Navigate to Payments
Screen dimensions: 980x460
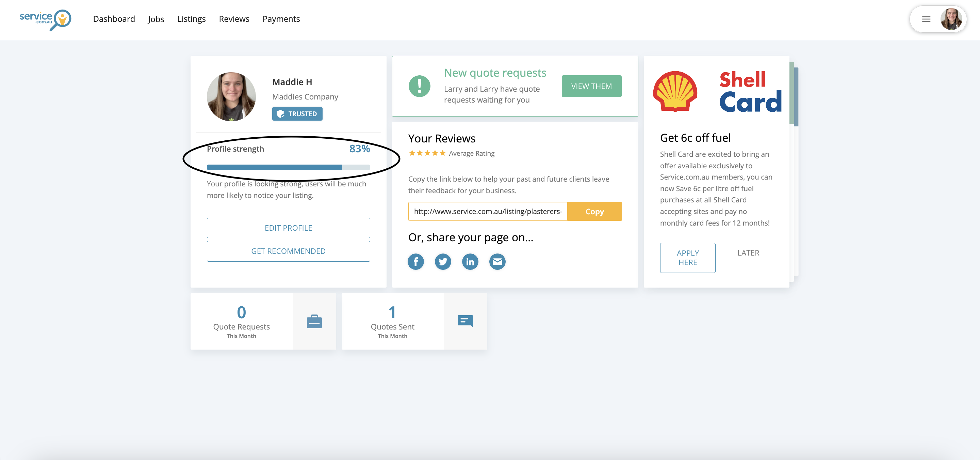click(281, 19)
